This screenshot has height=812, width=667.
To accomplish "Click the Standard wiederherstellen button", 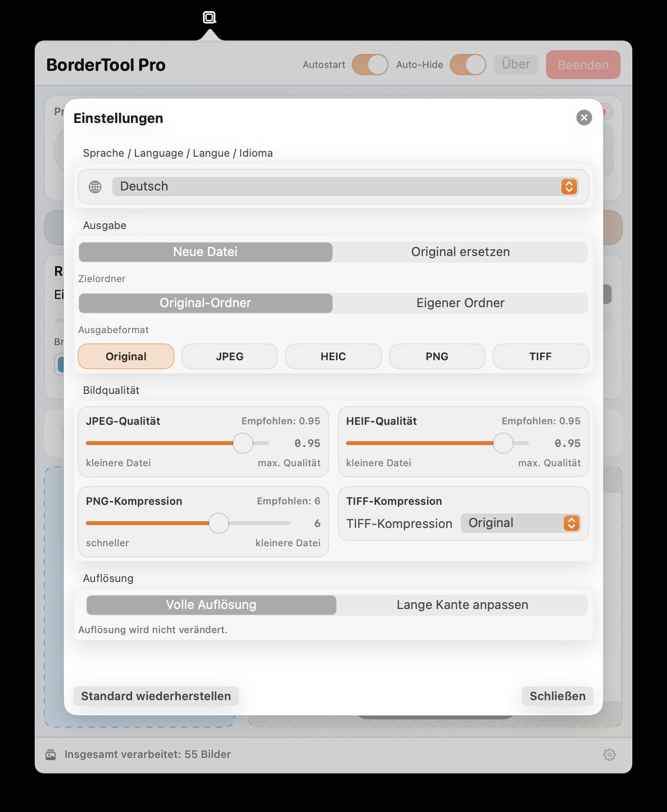I will tap(156, 696).
